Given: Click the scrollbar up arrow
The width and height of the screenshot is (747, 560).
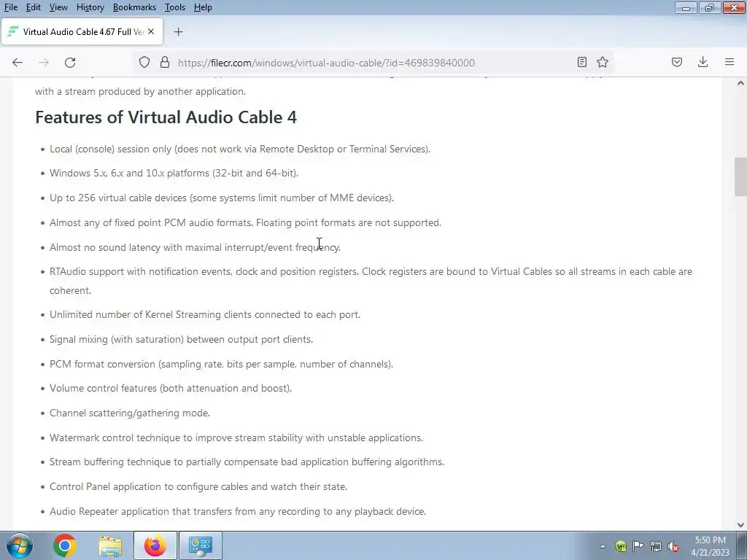Looking at the screenshot, I should coord(740,83).
